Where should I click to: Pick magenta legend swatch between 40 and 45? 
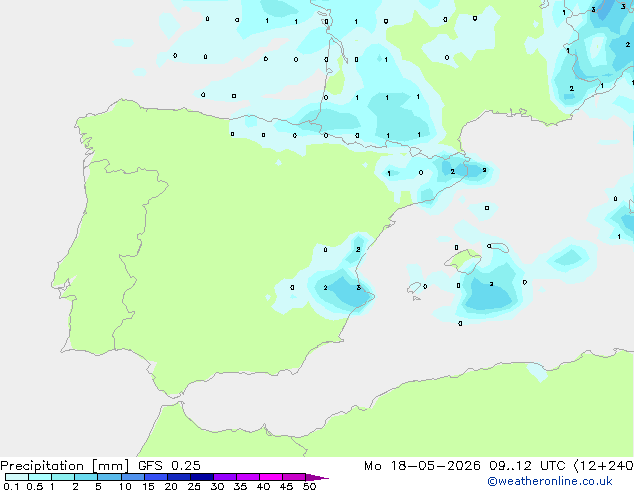(x=271, y=477)
